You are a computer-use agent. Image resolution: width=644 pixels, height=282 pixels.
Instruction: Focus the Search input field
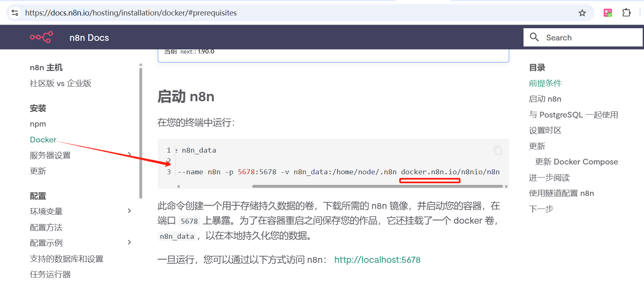point(583,37)
